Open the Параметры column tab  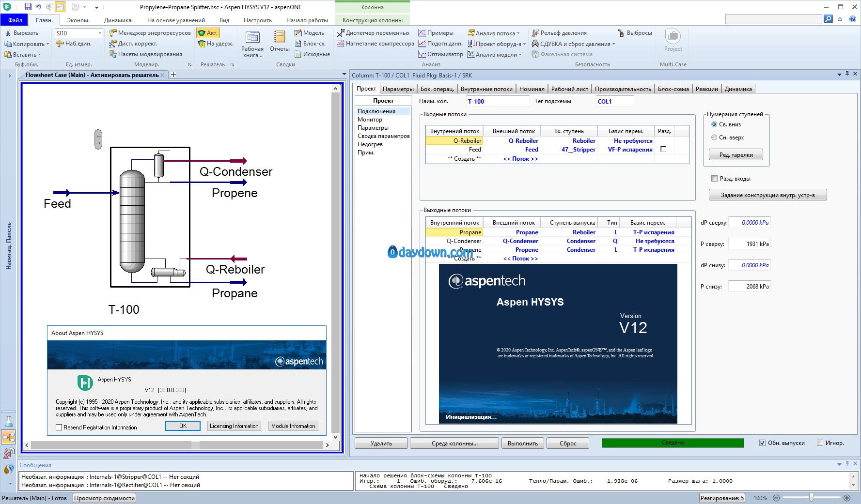point(398,89)
